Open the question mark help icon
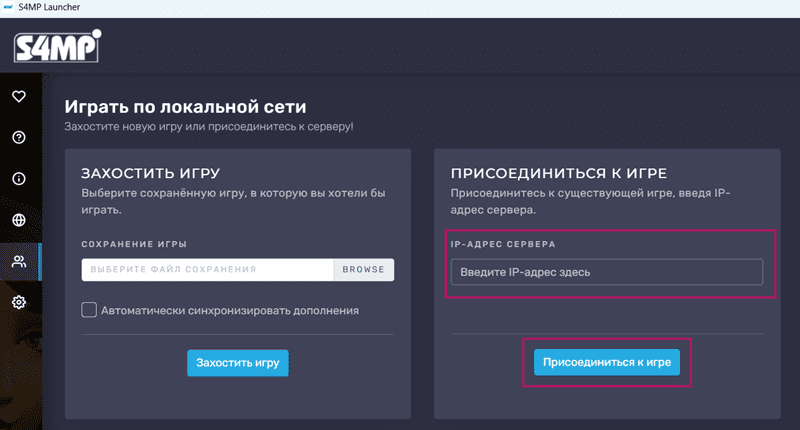Screen dimensions: 800x430 click(19, 137)
